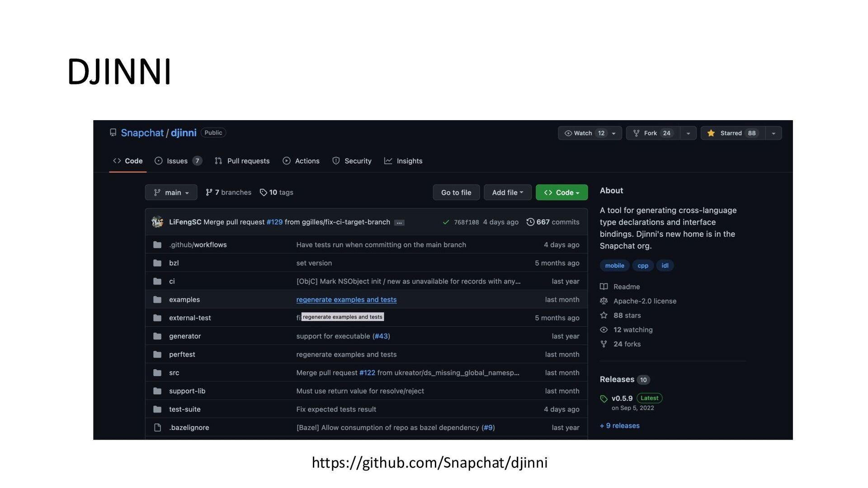Screen dimensions: 868x488
Task: Open the test-suite folder name
Action: click(185, 409)
